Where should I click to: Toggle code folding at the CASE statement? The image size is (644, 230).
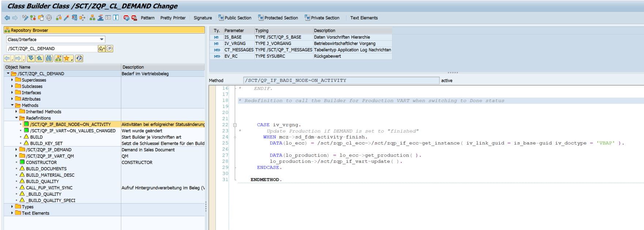[235, 125]
